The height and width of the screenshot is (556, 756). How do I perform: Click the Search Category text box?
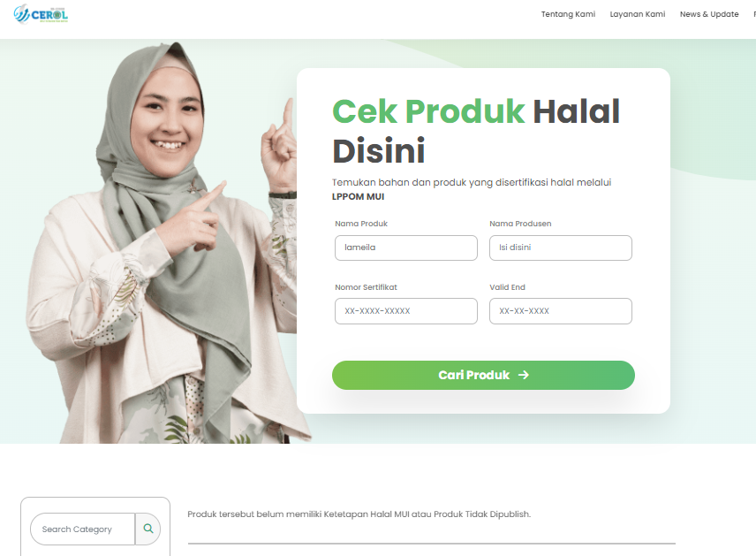(x=82, y=529)
